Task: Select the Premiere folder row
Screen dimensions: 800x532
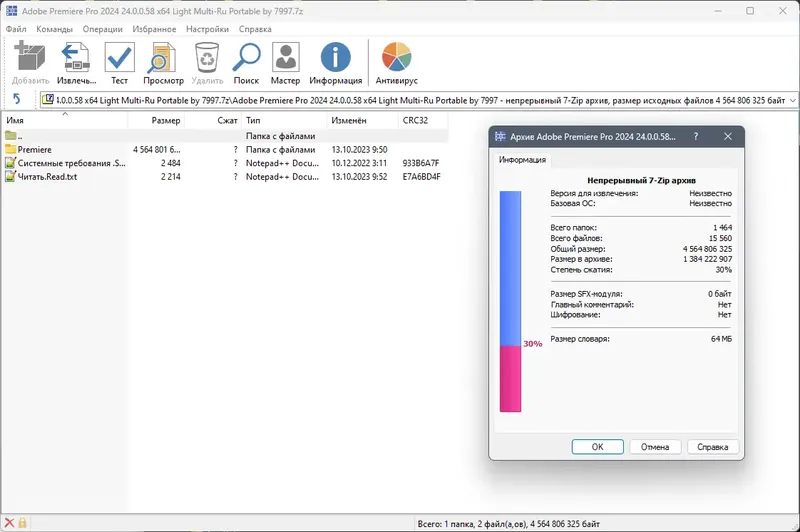Action: point(224,149)
